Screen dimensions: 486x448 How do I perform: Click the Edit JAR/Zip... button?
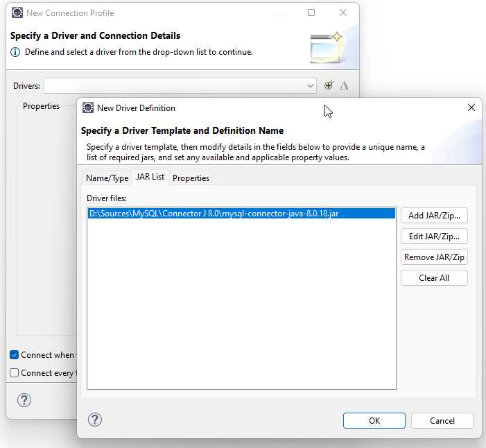[x=434, y=236]
